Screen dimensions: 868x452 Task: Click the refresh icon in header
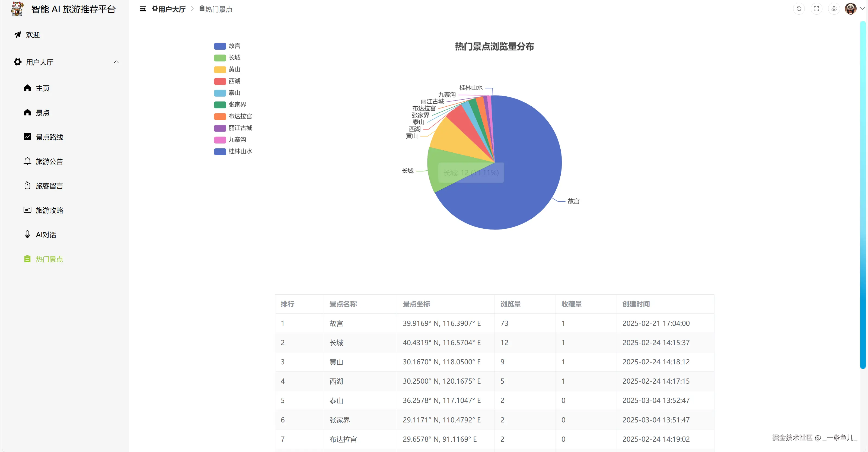[799, 9]
